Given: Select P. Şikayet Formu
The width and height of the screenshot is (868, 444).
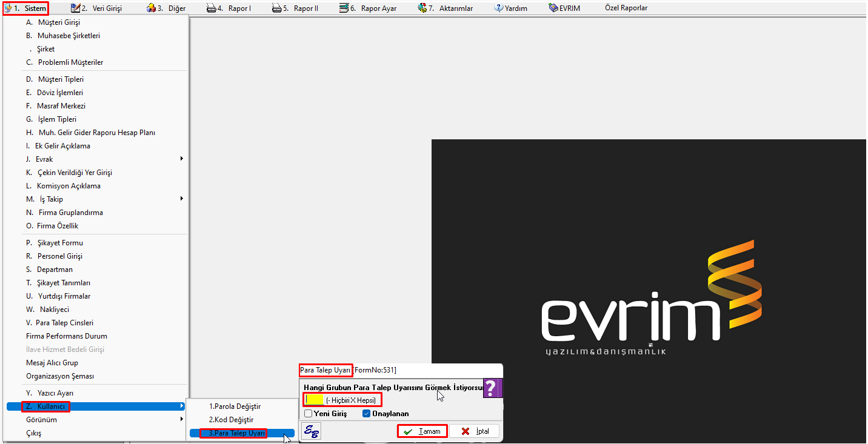Looking at the screenshot, I should pos(97,243).
